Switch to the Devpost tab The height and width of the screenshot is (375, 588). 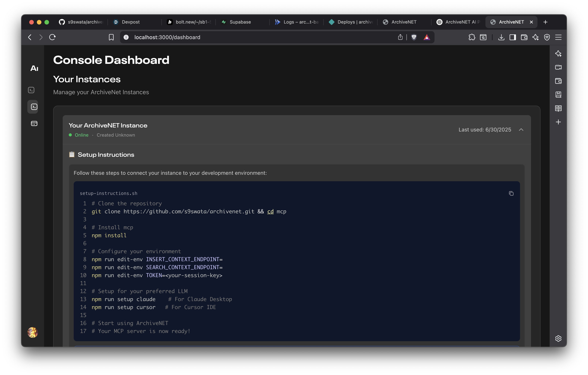coord(131,22)
